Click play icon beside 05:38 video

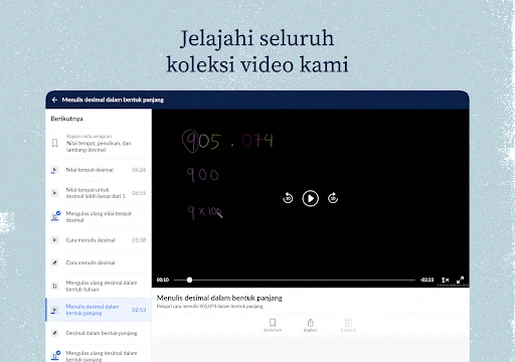point(55,240)
